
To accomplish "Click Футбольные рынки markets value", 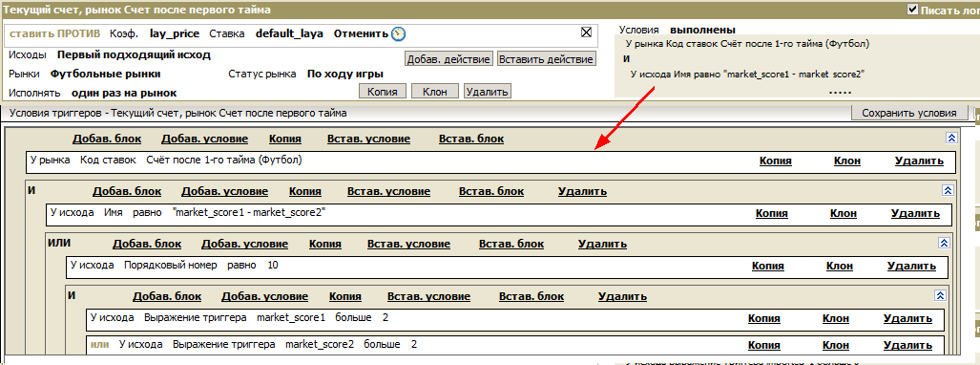I will point(106,74).
